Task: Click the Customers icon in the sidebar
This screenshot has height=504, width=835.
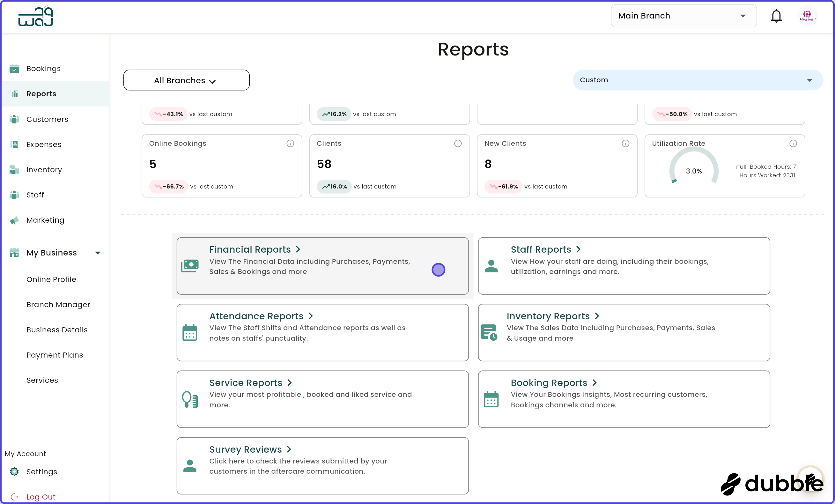Action: pos(14,119)
